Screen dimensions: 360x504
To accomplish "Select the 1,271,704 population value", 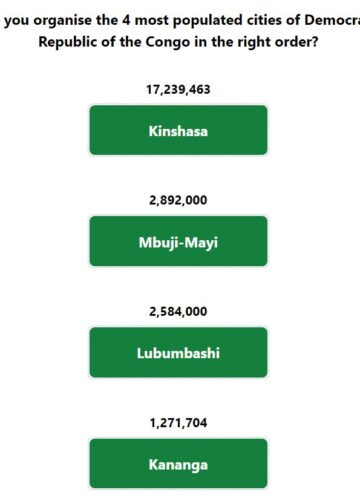I will [x=178, y=423].
